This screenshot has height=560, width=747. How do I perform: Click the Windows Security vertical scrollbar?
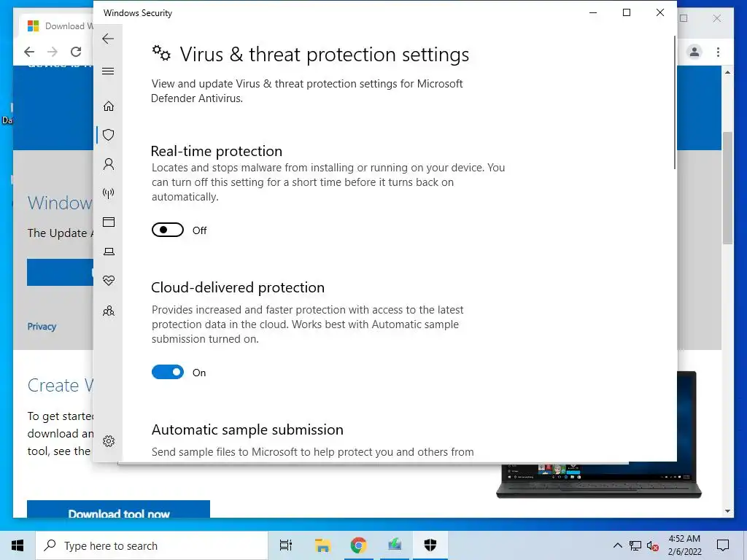click(x=675, y=102)
